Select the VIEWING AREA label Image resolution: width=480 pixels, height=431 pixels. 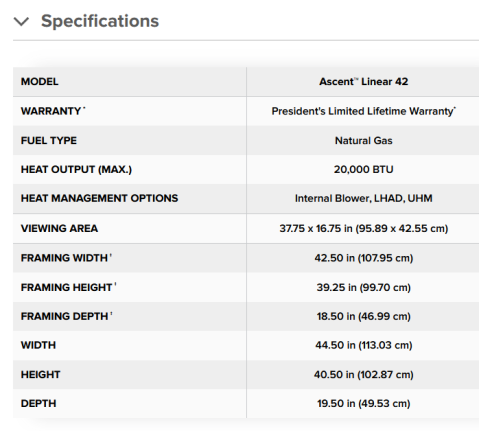click(x=59, y=228)
